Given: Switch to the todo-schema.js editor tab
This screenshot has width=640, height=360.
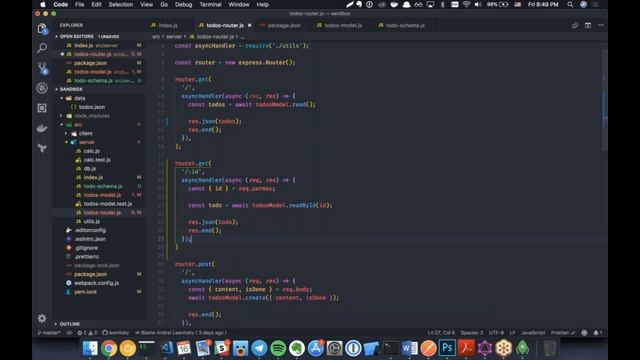Looking at the screenshot, I should pyautogui.click(x=401, y=25).
